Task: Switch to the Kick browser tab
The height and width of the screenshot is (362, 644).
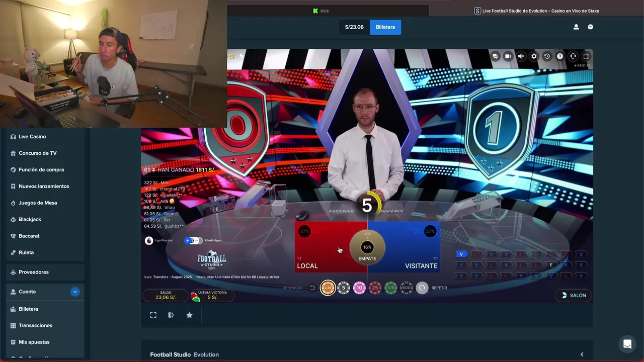Action: click(321, 11)
